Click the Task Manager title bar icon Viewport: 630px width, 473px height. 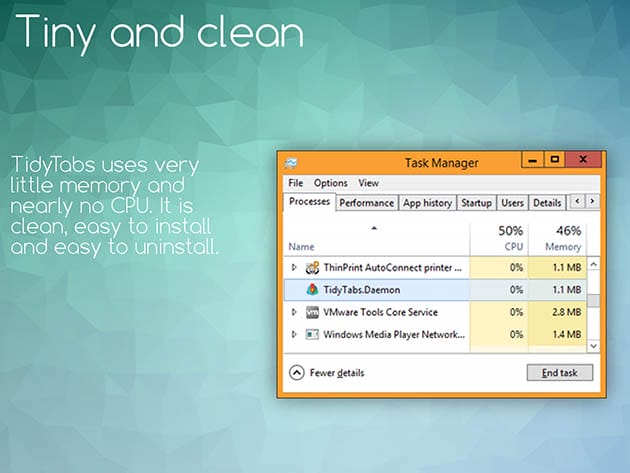click(x=291, y=162)
